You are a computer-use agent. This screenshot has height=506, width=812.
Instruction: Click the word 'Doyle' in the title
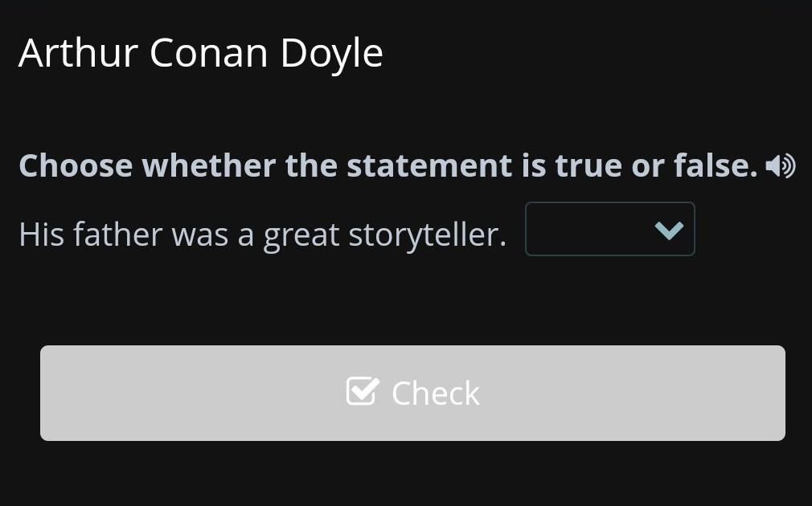(x=331, y=53)
